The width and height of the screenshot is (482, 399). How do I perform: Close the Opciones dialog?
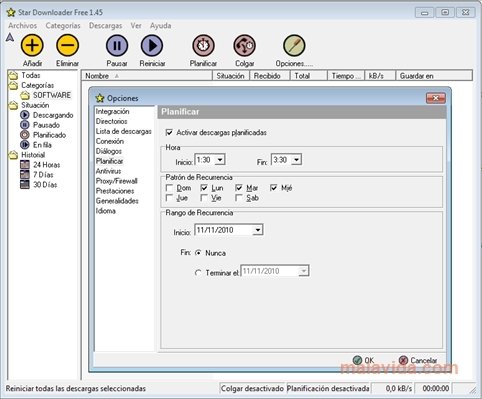coord(435,98)
